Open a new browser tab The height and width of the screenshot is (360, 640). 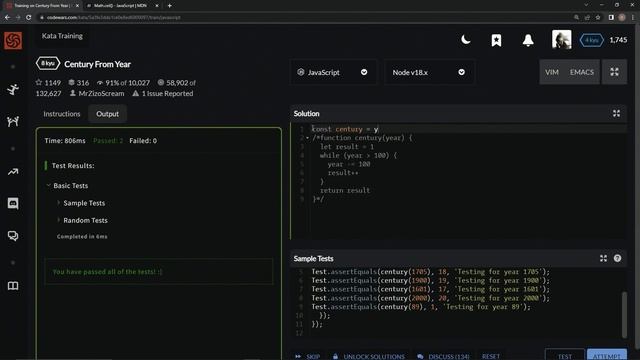pos(169,6)
